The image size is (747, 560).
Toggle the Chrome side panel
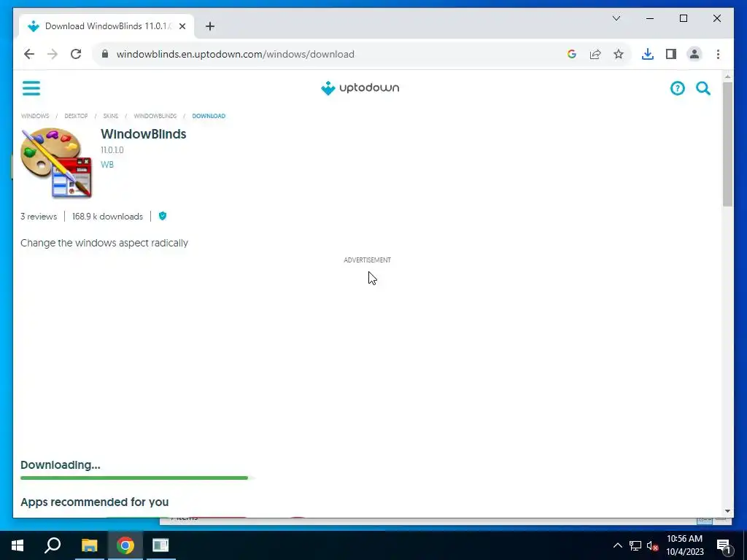tap(671, 54)
